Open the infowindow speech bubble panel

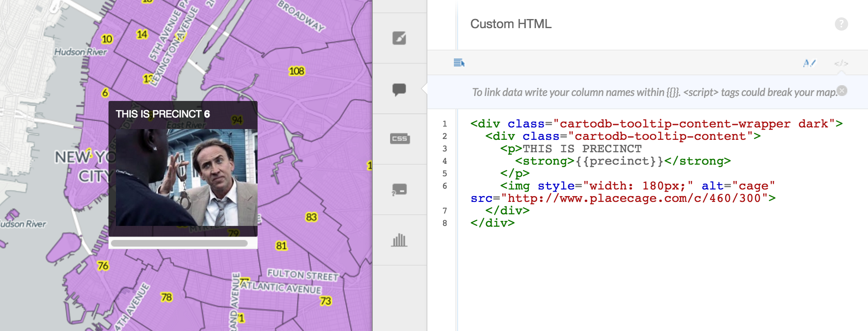(x=399, y=89)
